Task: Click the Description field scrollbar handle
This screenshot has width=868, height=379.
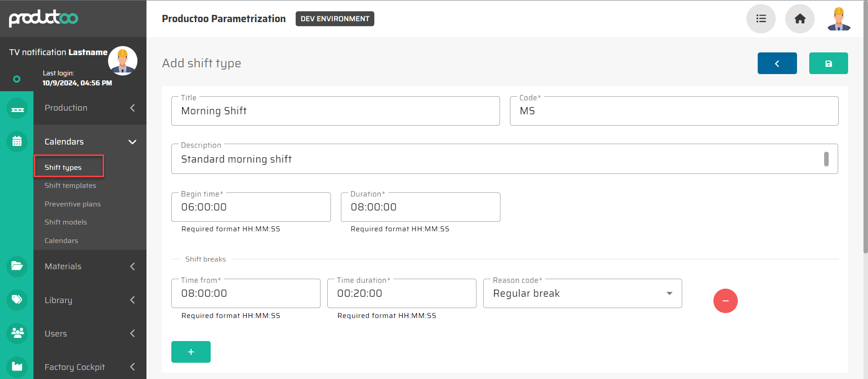Action: point(826,159)
